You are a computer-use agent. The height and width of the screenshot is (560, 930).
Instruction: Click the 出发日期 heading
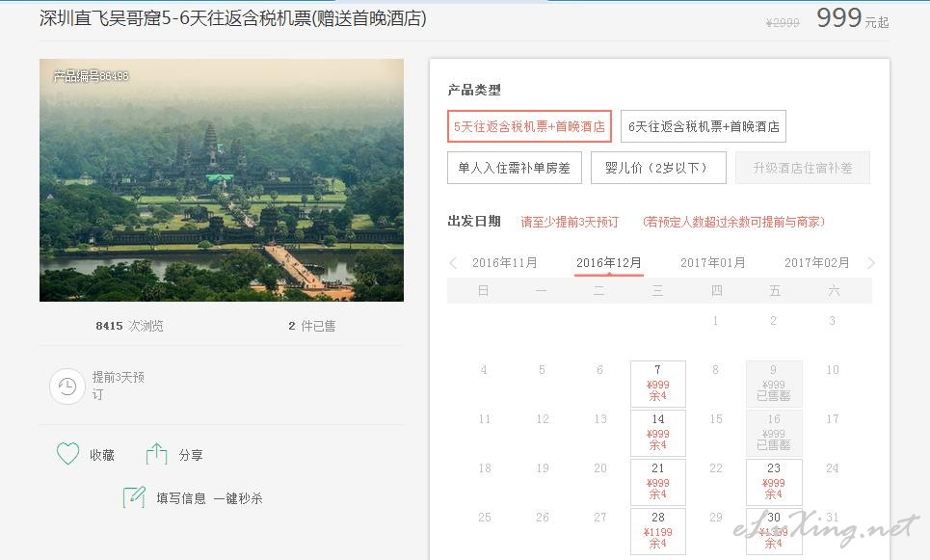point(474,222)
